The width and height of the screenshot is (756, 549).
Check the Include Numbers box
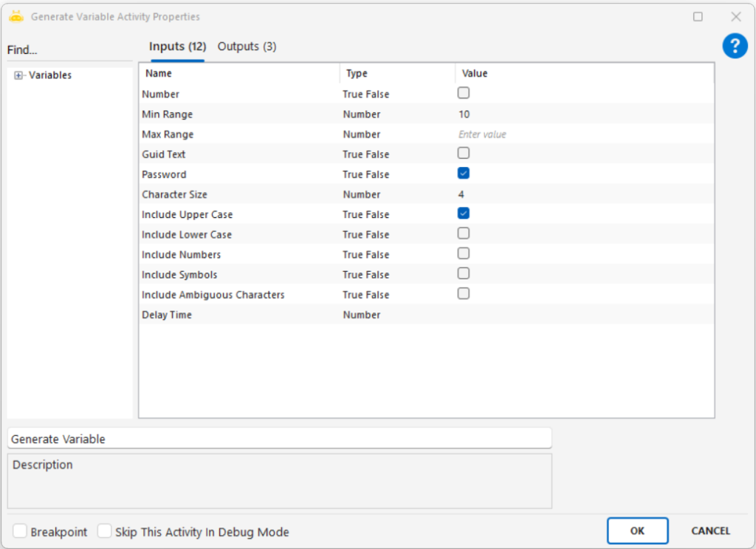[x=464, y=253]
